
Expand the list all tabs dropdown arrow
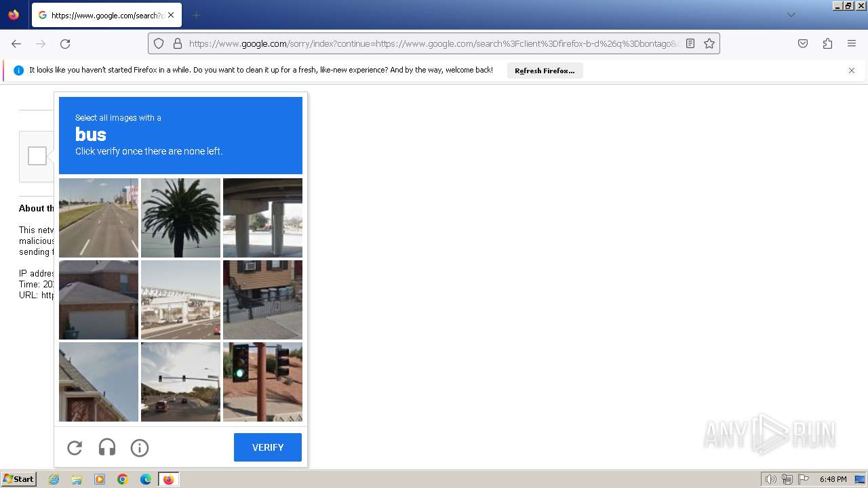[x=791, y=15]
